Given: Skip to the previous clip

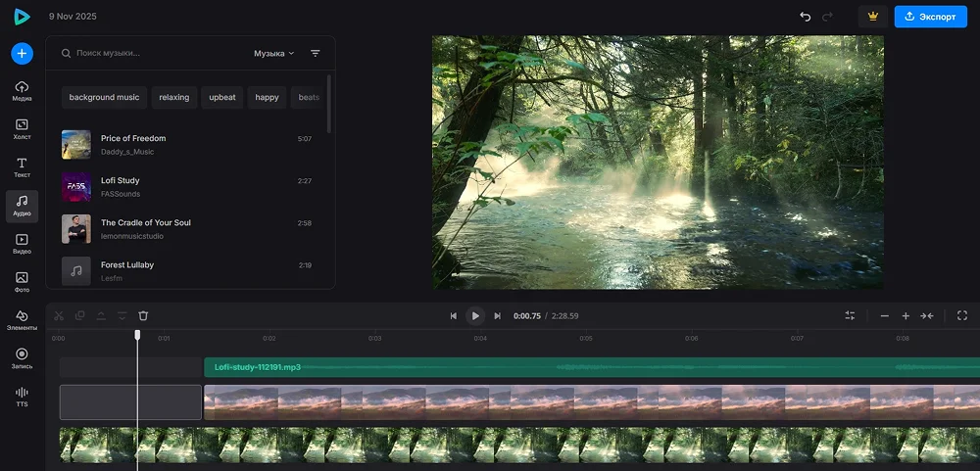Looking at the screenshot, I should pos(454,316).
